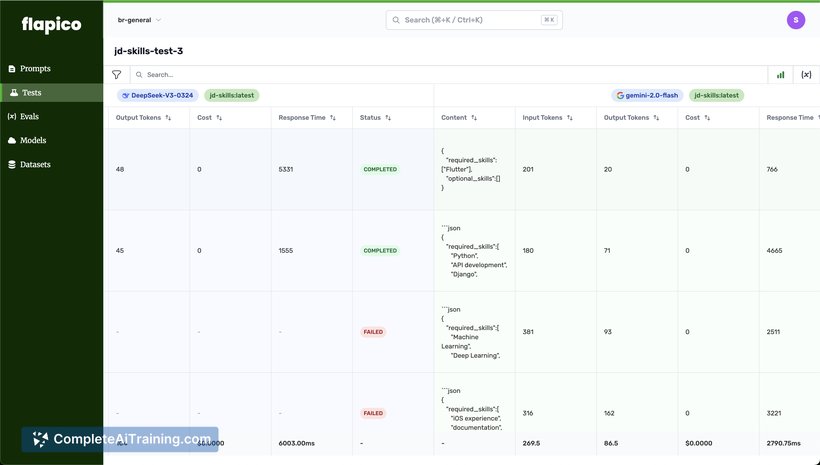Click jd-skills:latest tag next to gemini
820x465 pixels.
point(716,95)
